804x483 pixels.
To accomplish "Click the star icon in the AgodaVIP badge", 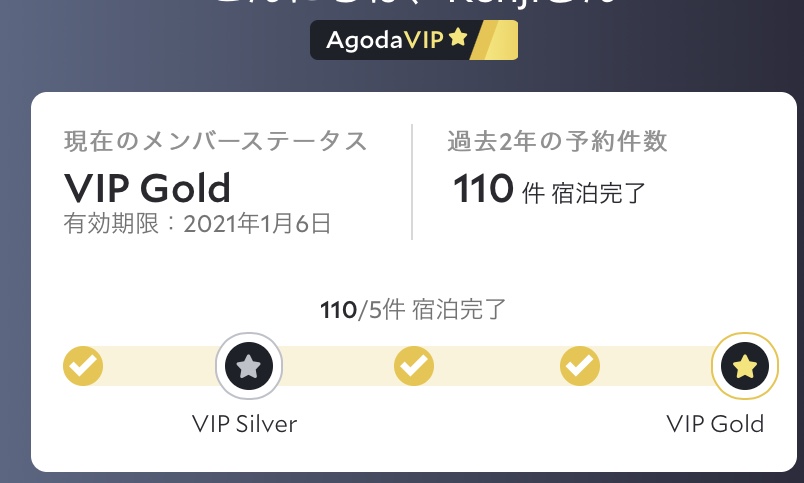I will pos(457,39).
